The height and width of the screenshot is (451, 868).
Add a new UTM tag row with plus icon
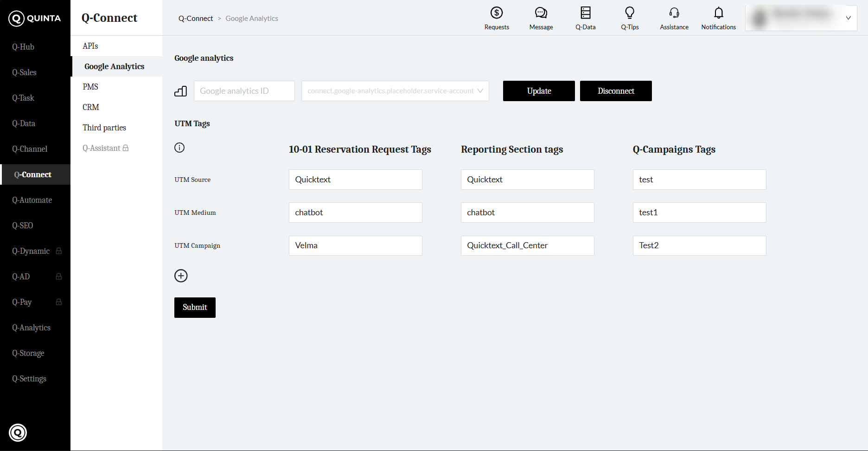point(181,276)
